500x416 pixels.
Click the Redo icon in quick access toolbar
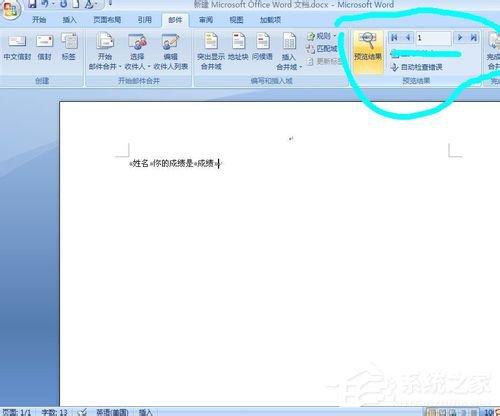tap(64, 4)
